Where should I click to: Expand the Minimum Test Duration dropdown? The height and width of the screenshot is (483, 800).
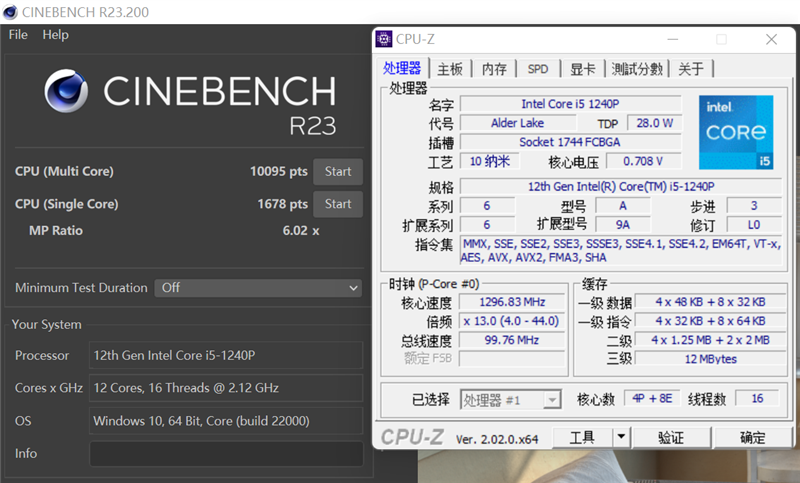click(x=258, y=288)
